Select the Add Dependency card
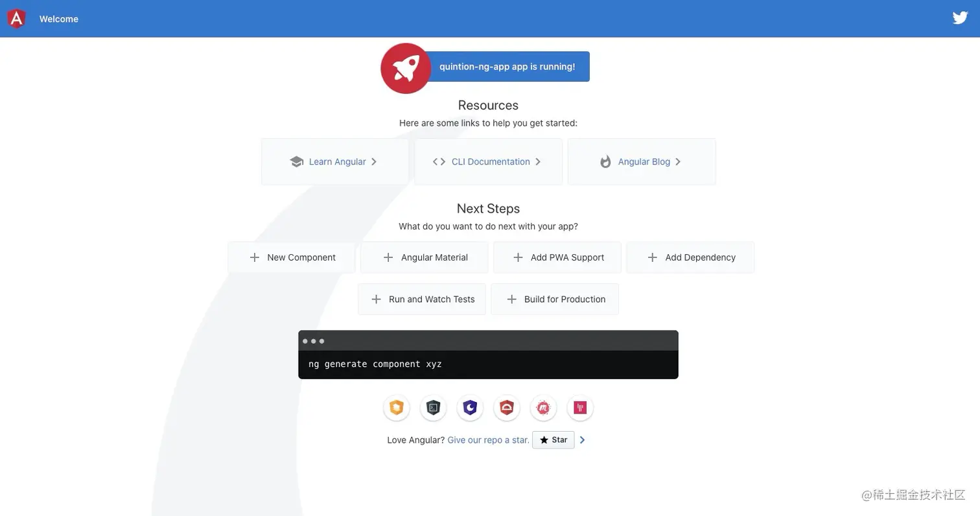 click(690, 257)
